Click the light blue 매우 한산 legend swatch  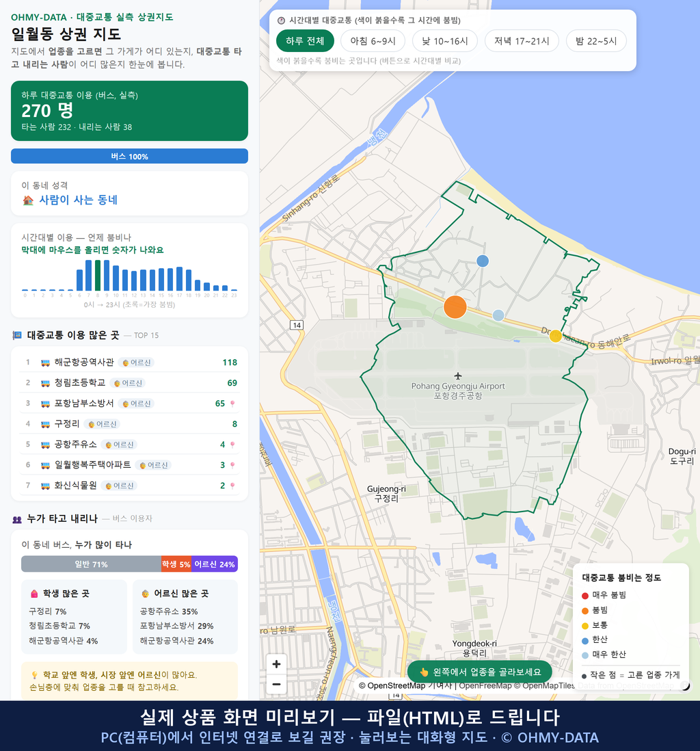585,656
